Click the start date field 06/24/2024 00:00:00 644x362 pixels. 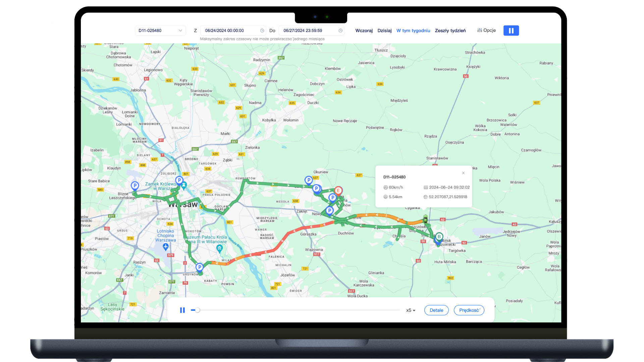[233, 31]
